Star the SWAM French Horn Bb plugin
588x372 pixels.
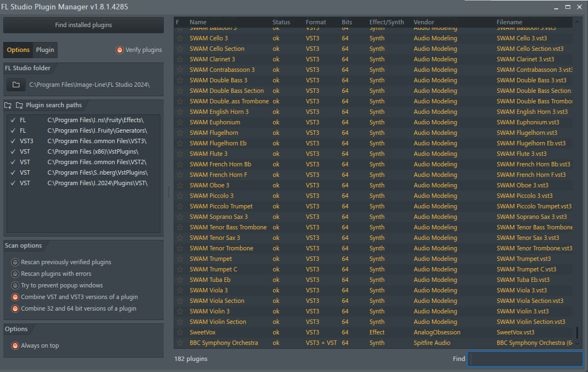tap(180, 164)
